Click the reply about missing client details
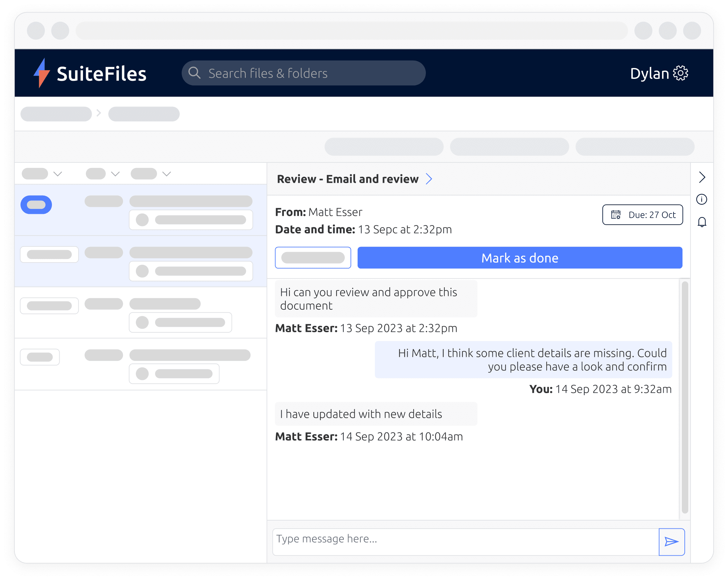The image size is (728, 580). click(x=523, y=359)
